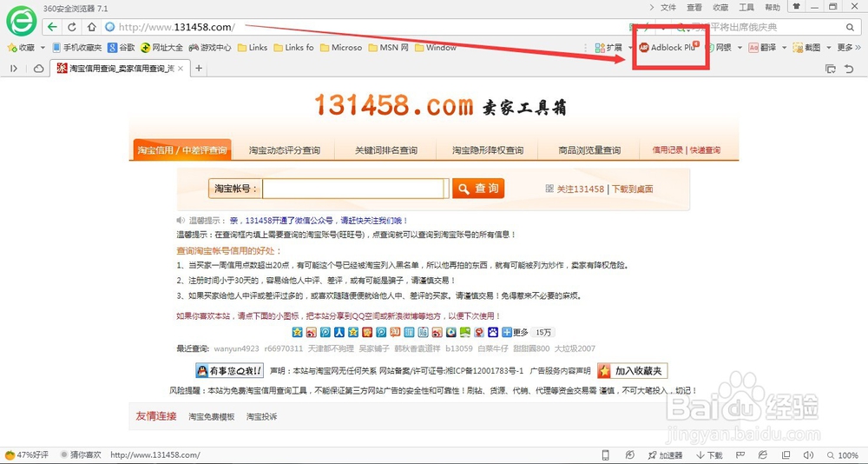Open recent query r66970311

point(284,348)
